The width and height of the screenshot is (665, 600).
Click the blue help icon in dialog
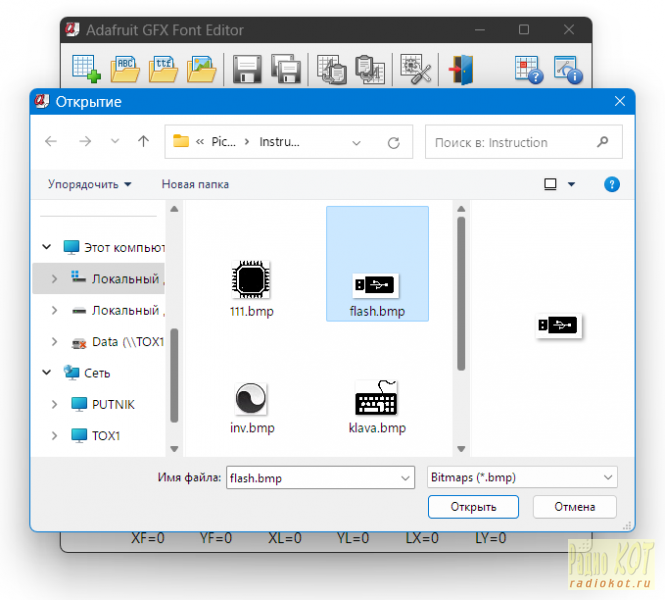[612, 184]
